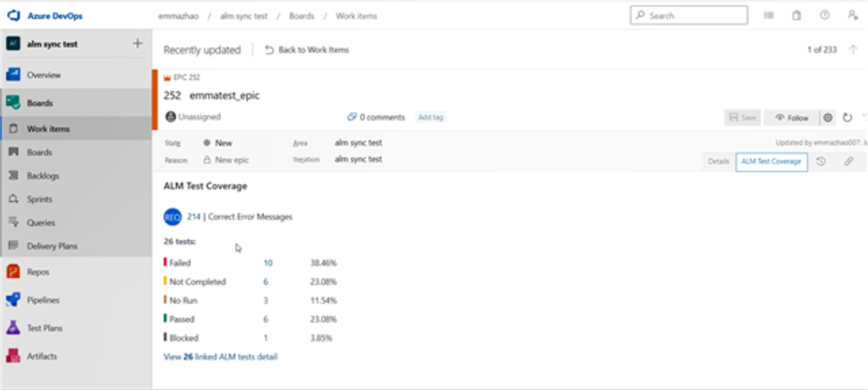Click the 1 of 233 counter
868x390 pixels.
(822, 50)
